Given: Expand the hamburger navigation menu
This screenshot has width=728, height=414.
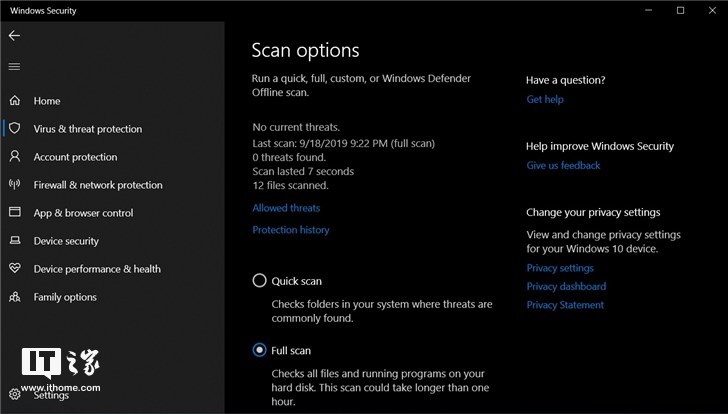Looking at the screenshot, I should (14, 67).
